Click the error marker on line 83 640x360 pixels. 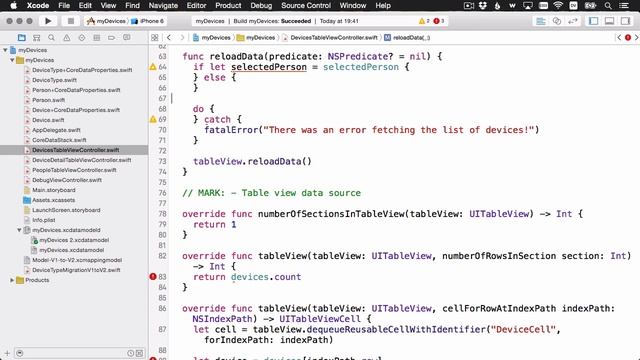(x=153, y=277)
